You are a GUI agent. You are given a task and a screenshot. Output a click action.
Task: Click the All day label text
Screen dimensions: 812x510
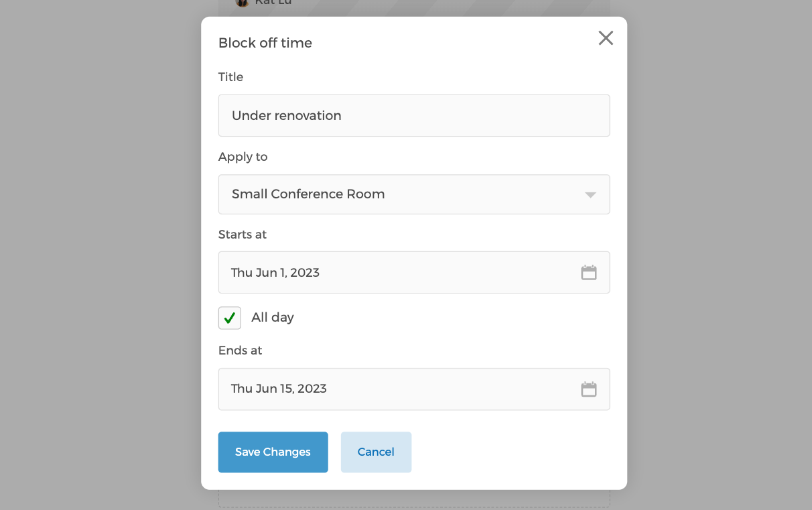click(272, 318)
